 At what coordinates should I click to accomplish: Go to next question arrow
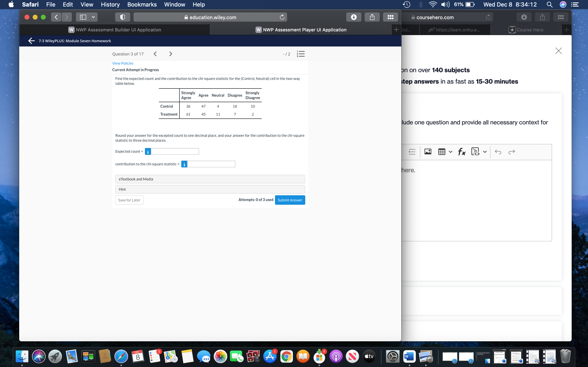(x=170, y=54)
